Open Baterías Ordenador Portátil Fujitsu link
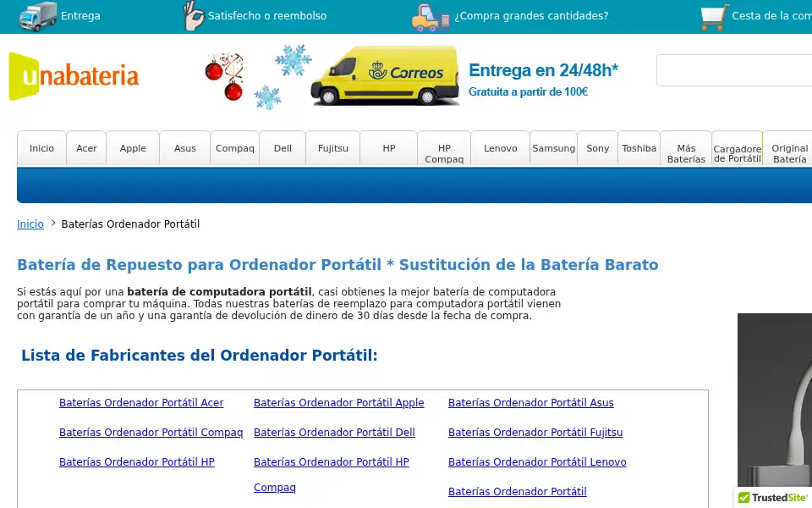Viewport: 812px width, 508px height. click(535, 433)
